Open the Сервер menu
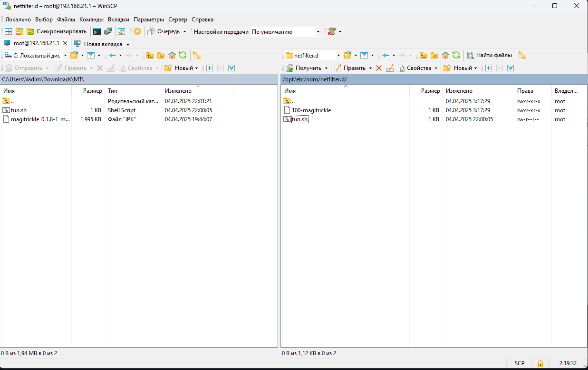This screenshot has height=370, width=588. point(178,19)
